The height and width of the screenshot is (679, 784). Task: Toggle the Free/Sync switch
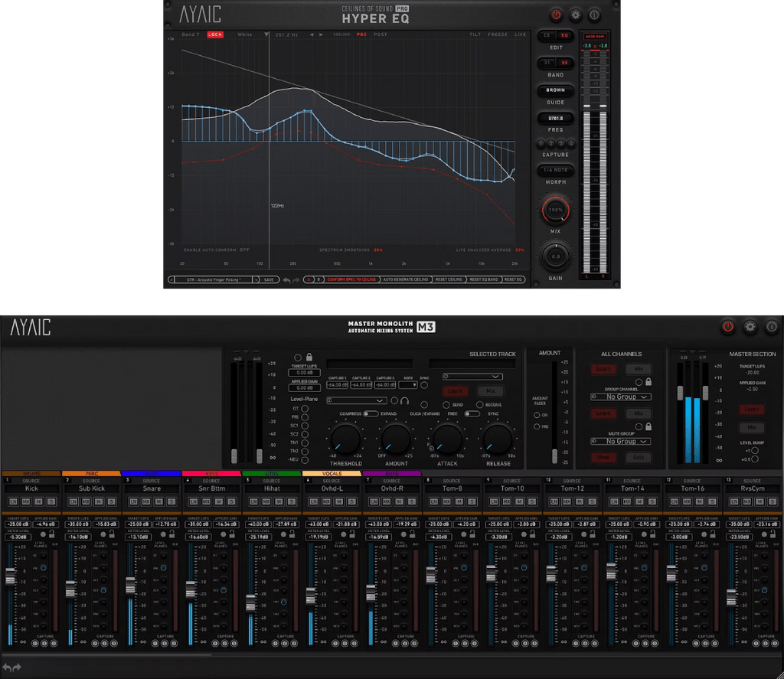coord(471,413)
